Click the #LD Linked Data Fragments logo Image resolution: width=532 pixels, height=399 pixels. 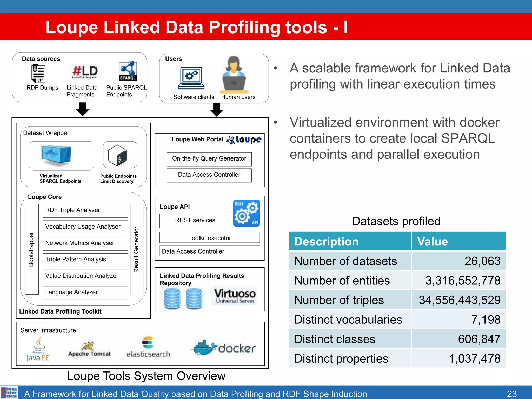[85, 72]
